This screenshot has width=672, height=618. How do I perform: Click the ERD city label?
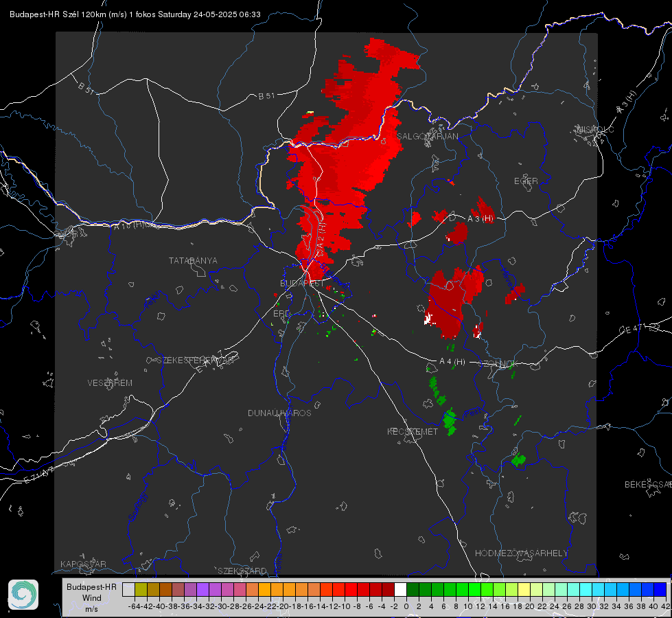click(x=281, y=314)
